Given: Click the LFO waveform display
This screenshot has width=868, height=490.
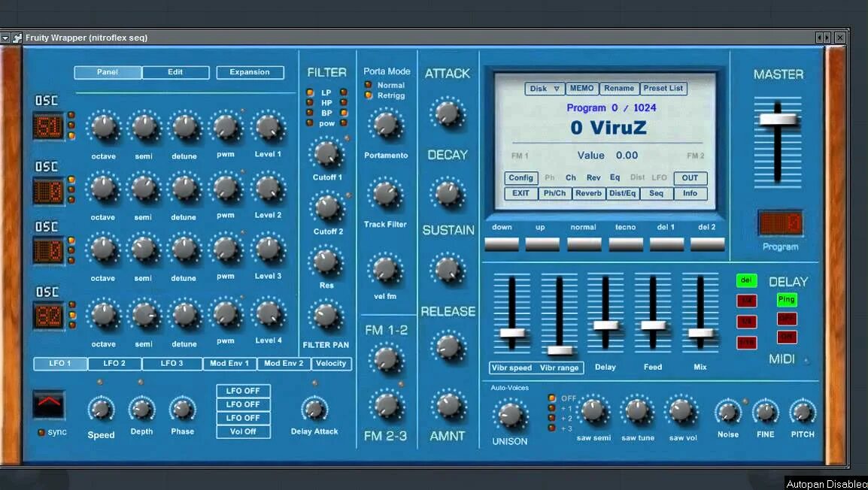Looking at the screenshot, I should point(49,405).
